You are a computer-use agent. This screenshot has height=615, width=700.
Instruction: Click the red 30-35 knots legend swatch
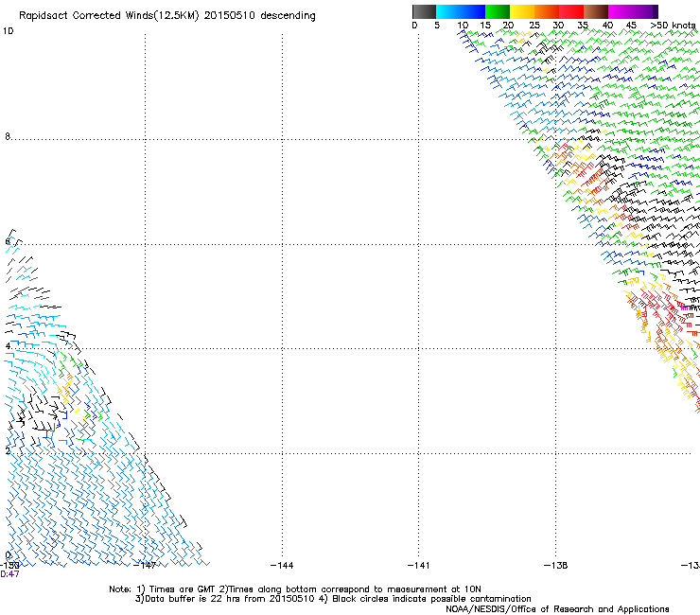click(571, 11)
